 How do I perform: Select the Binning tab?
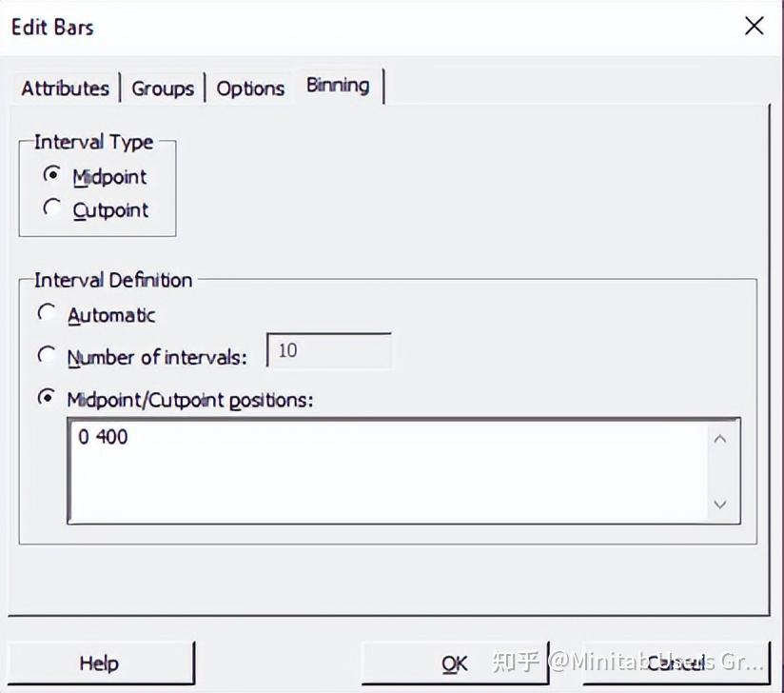(338, 86)
